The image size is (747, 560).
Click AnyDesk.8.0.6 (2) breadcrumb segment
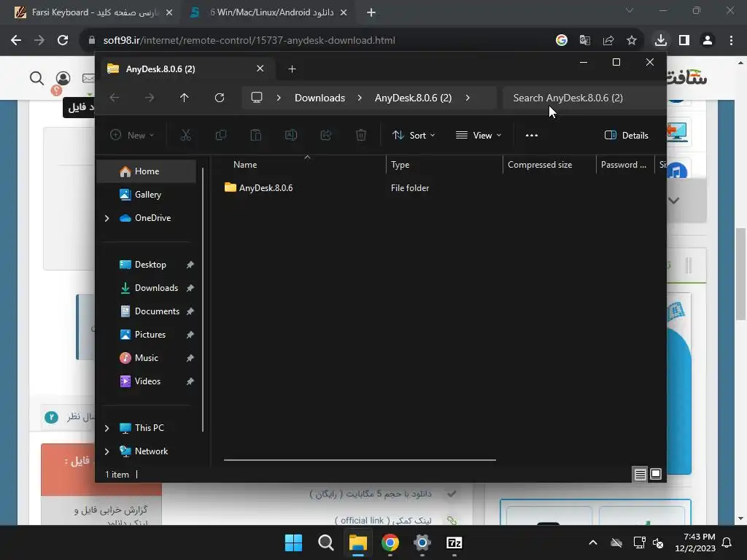click(413, 98)
